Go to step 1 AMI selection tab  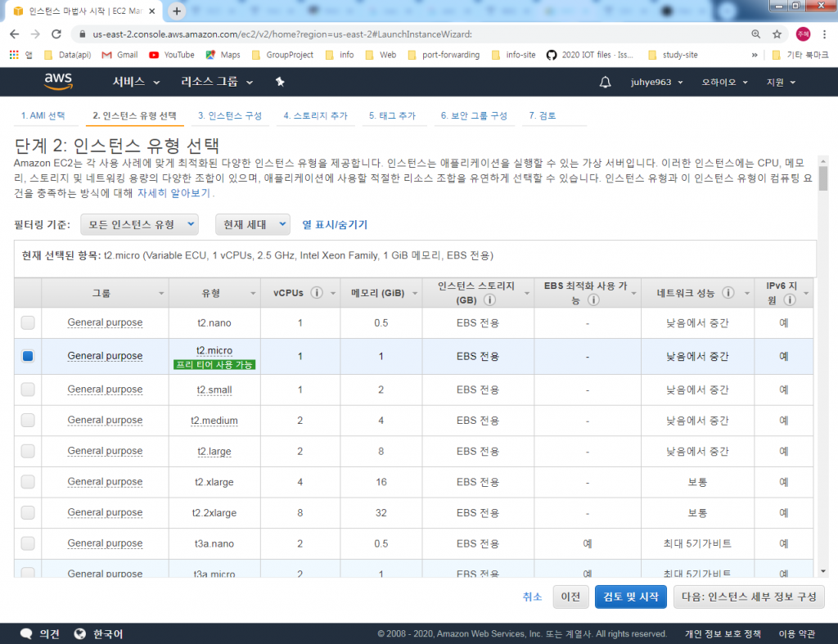tap(43, 115)
